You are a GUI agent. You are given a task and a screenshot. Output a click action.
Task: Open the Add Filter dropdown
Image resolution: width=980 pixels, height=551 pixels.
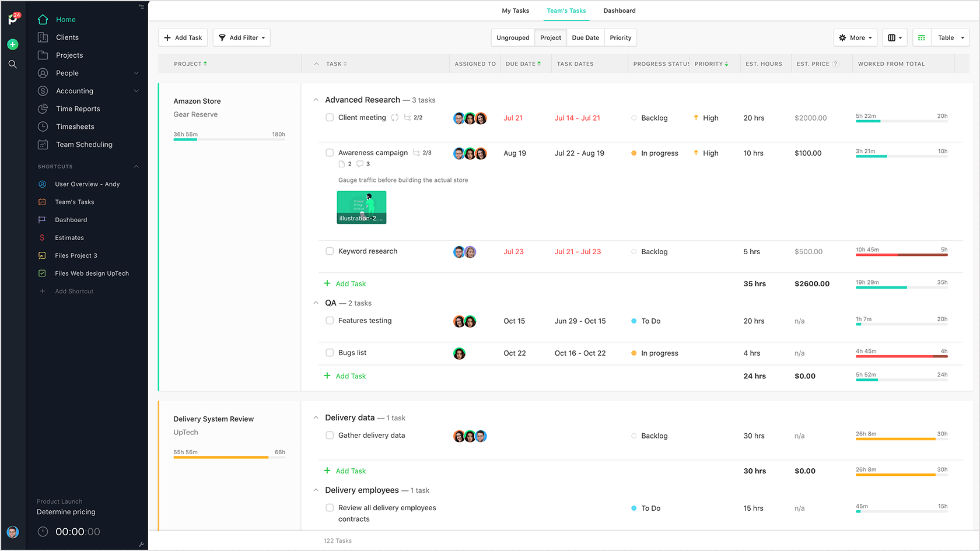pos(242,38)
